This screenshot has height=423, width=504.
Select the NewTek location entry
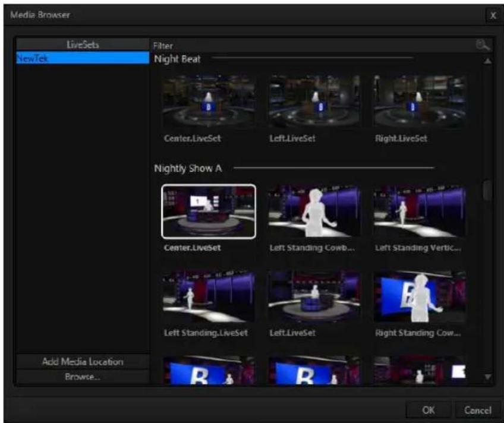pos(83,58)
